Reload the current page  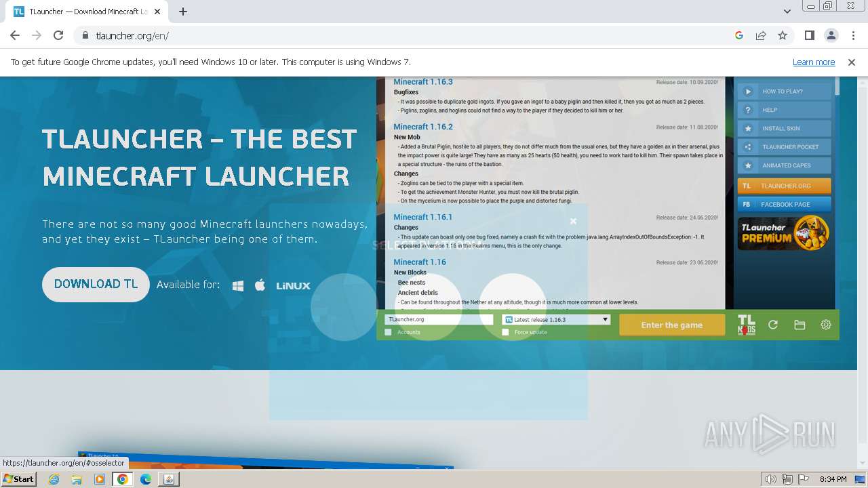pos(58,35)
